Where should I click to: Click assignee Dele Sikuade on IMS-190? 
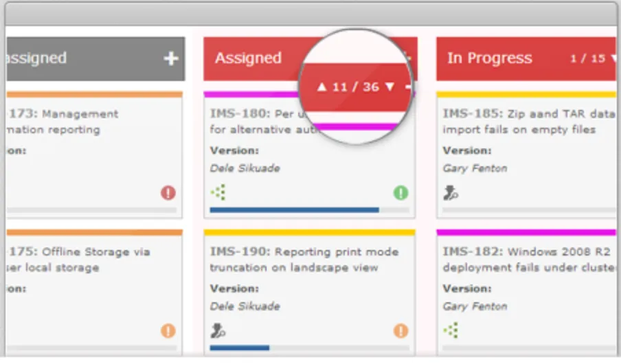(245, 306)
